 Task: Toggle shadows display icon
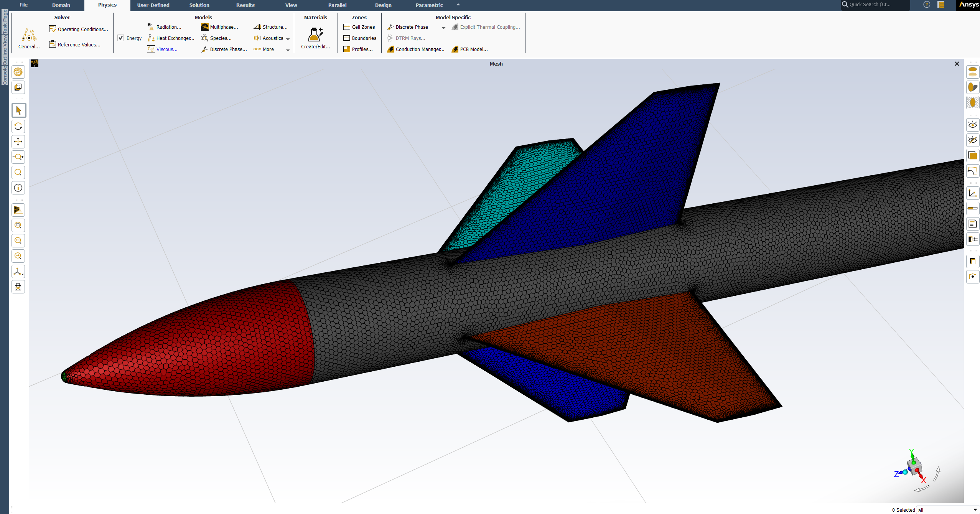pyautogui.click(x=973, y=87)
